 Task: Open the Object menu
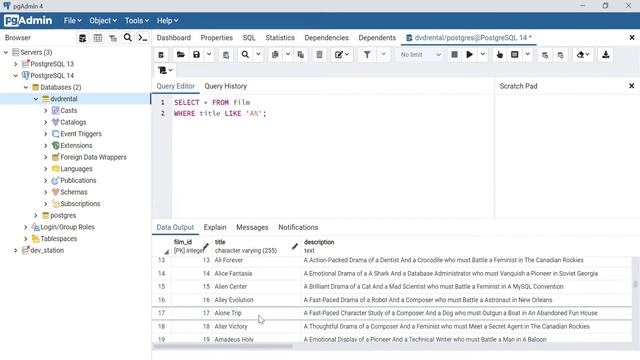tap(103, 20)
